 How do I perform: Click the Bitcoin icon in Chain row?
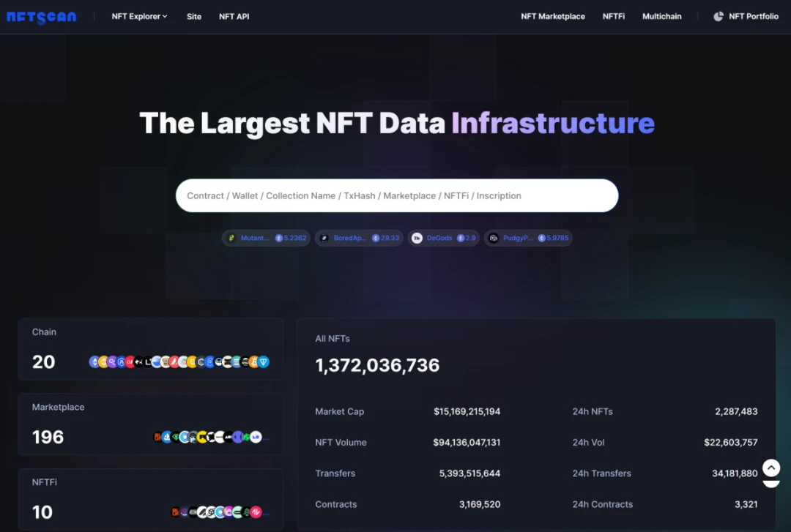pos(254,361)
